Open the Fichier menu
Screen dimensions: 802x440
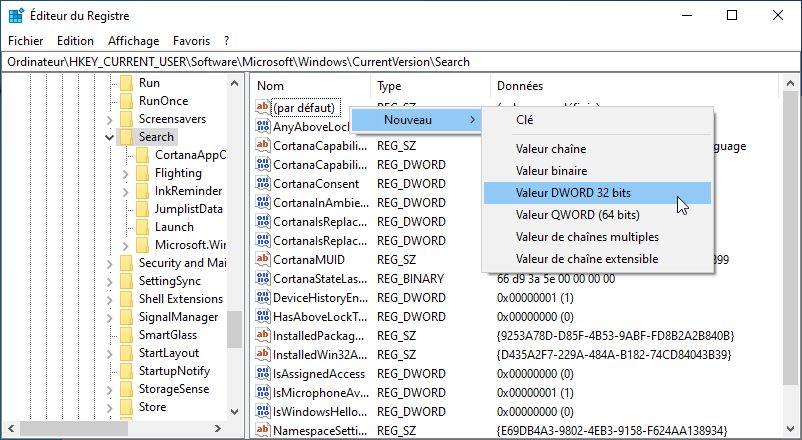(26, 41)
